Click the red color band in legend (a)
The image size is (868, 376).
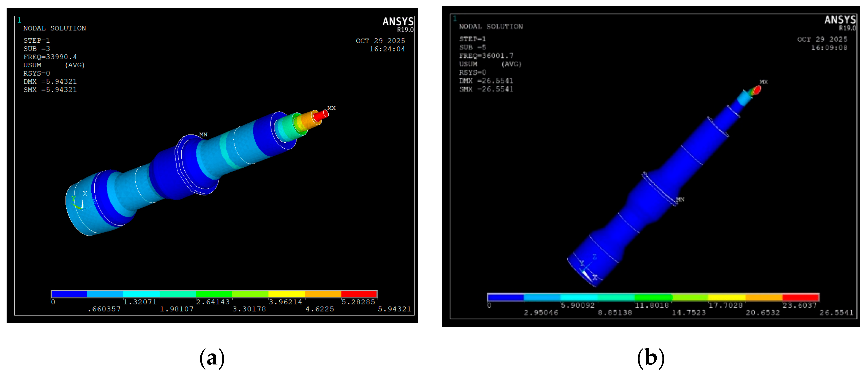359,294
